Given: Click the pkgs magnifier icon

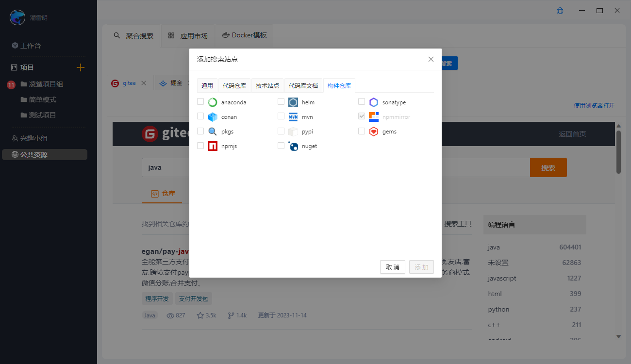Looking at the screenshot, I should coord(213,132).
